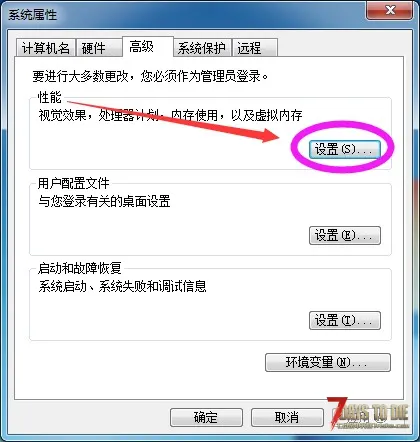Close the 系统属性 window
420x442 pixels.
click(390, 11)
